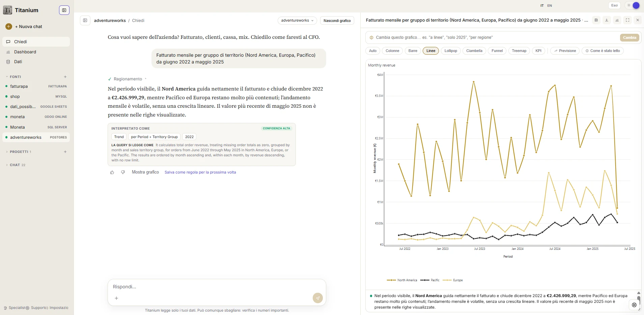This screenshot has height=315, width=644.
Task: Click the Previsione button
Action: 565,51
